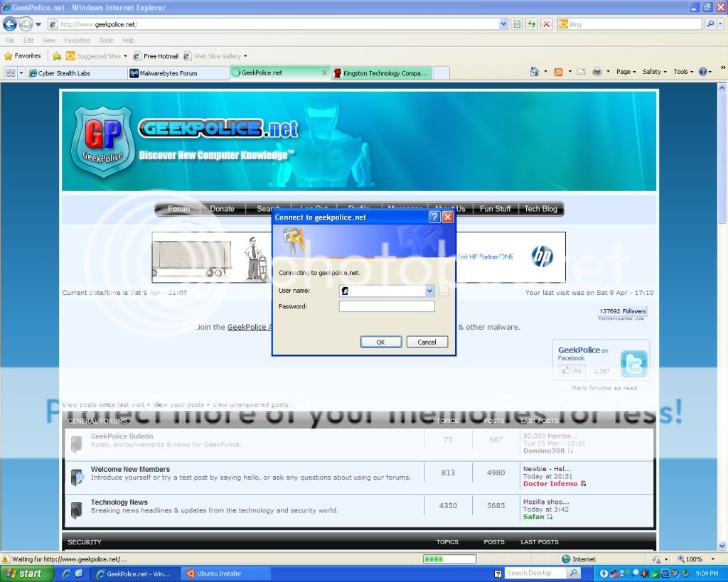
Task: Click the Fun Stuff navigation button
Action: 495,209
